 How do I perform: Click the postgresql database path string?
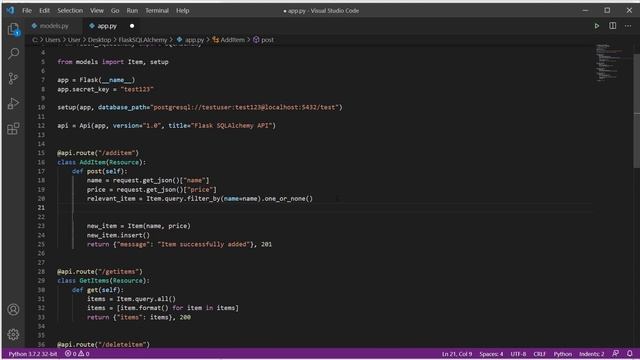pos(245,107)
